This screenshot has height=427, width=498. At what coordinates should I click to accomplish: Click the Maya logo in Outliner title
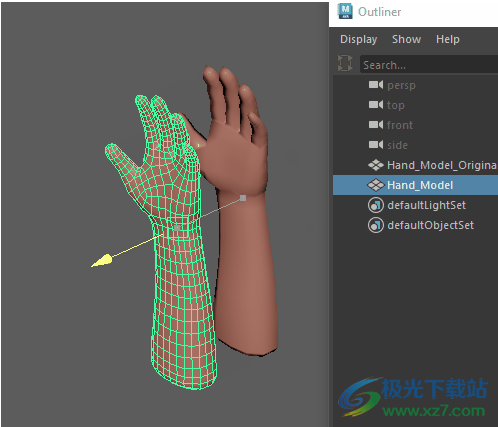click(345, 11)
